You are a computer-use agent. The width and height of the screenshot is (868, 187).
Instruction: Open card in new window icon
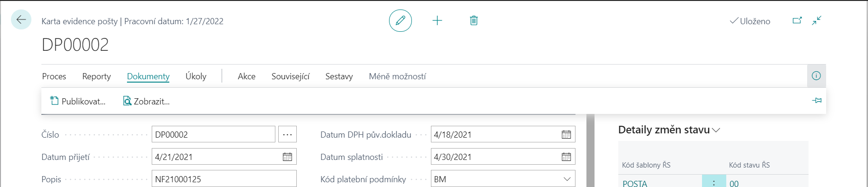[x=797, y=20]
